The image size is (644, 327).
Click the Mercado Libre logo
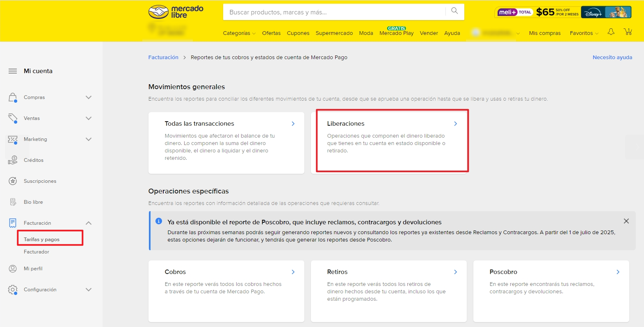click(x=176, y=12)
